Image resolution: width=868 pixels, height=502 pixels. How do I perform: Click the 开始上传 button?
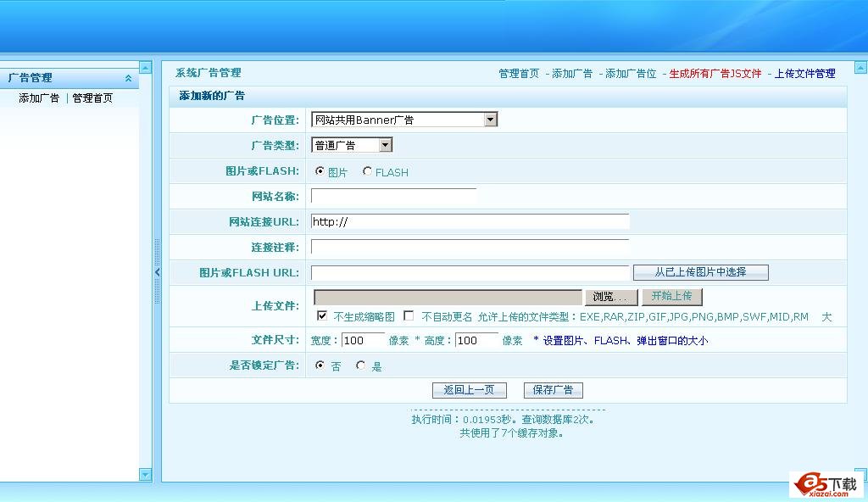[672, 297]
